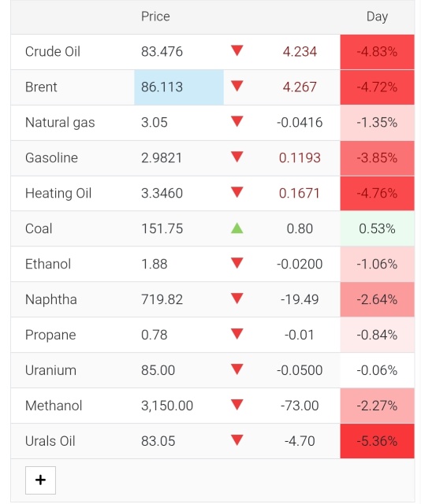The width and height of the screenshot is (421, 504).
Task: Click the green up arrow for Coal
Action: [237, 228]
